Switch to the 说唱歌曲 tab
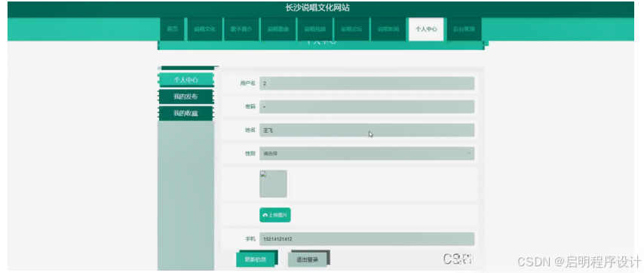This screenshot has height=273, width=644. click(278, 29)
